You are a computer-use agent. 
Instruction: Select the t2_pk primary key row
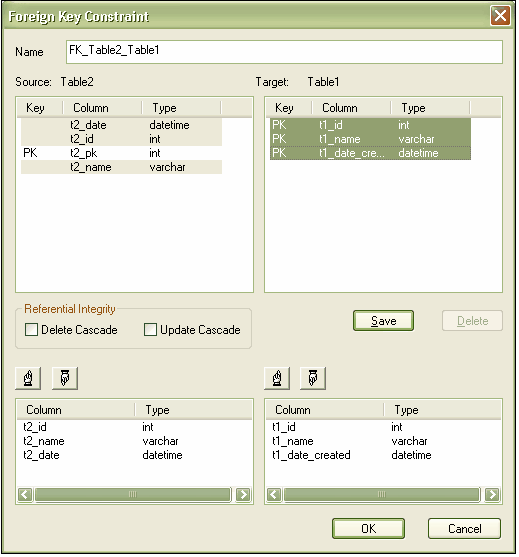click(x=121, y=153)
